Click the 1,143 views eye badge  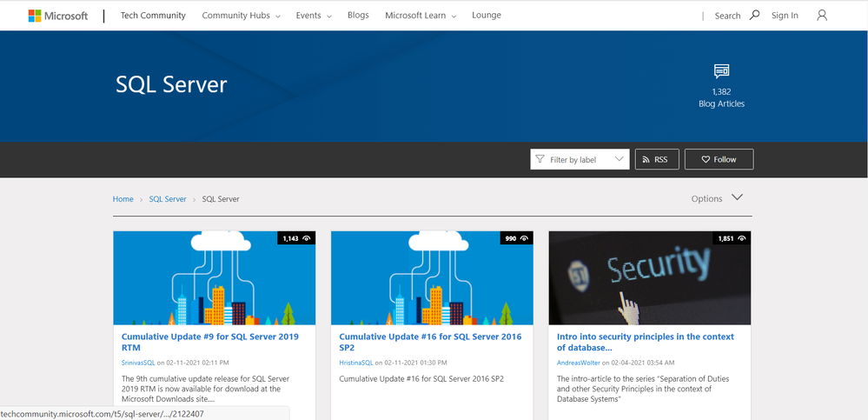click(296, 238)
